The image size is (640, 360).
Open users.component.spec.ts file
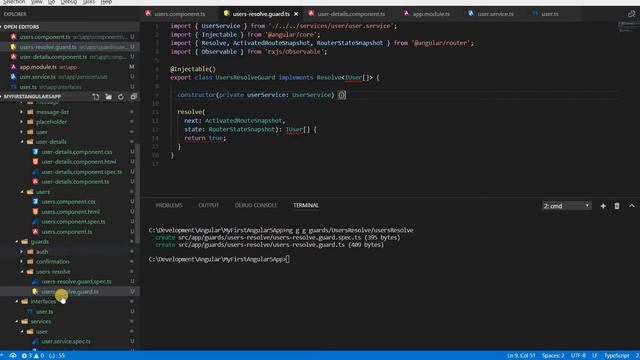pos(73,222)
